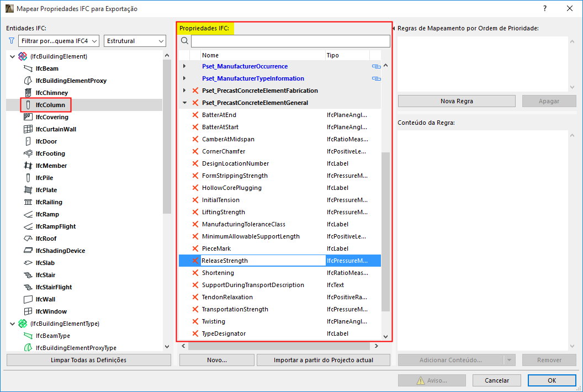Viewport: 583px width, 392px height.
Task: Click the IfcPile icon
Action: click(28, 178)
